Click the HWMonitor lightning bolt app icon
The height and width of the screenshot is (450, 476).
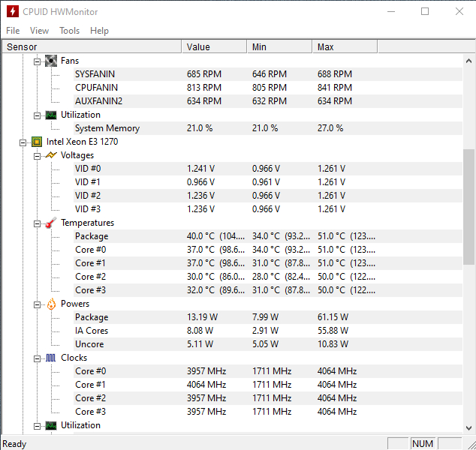click(13, 11)
